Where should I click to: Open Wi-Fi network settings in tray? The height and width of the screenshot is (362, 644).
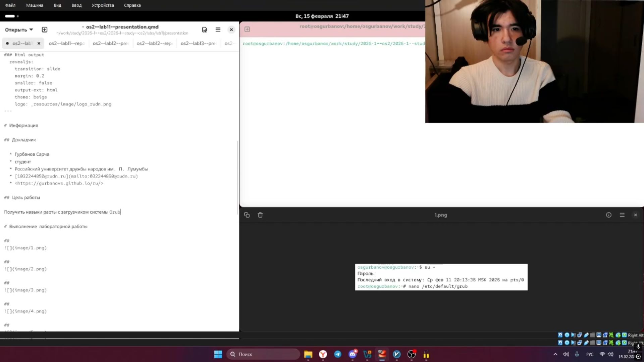coord(602,354)
